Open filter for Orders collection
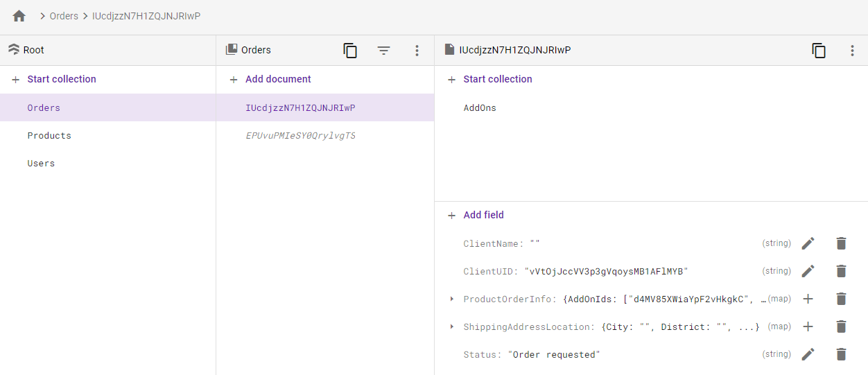The image size is (868, 375). [383, 51]
